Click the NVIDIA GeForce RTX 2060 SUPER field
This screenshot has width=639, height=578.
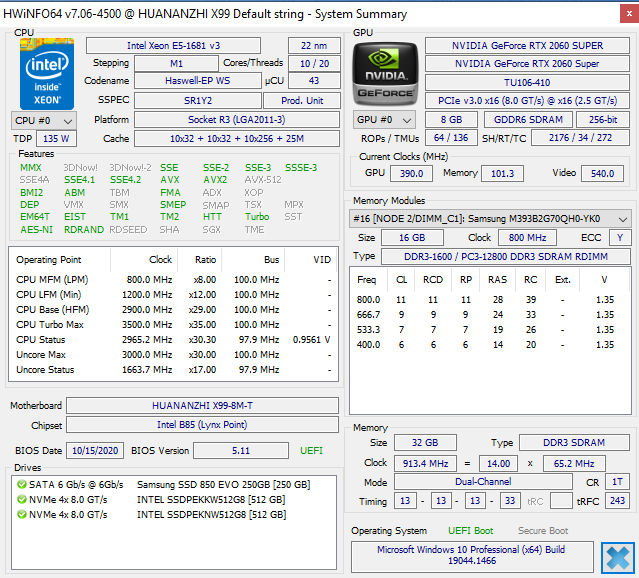(527, 46)
